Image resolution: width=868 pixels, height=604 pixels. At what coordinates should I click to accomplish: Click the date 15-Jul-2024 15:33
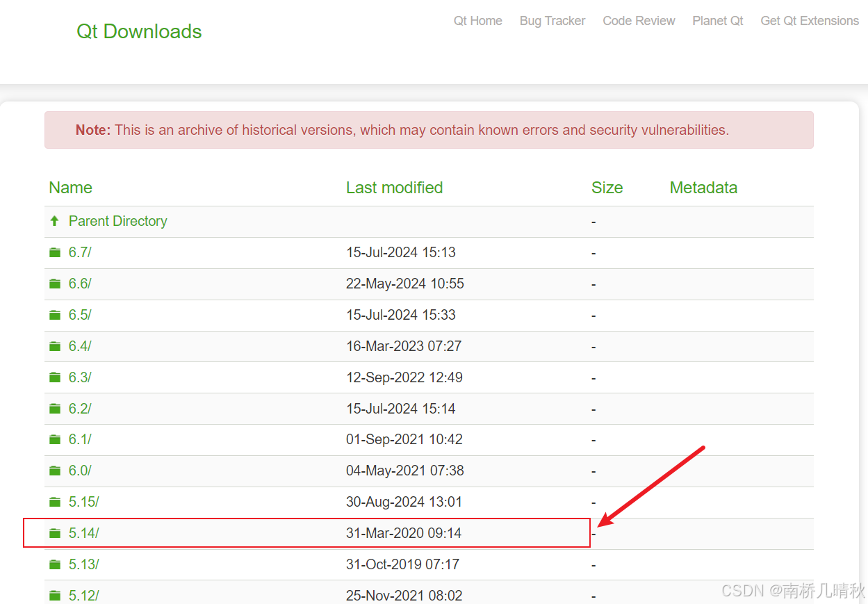401,315
